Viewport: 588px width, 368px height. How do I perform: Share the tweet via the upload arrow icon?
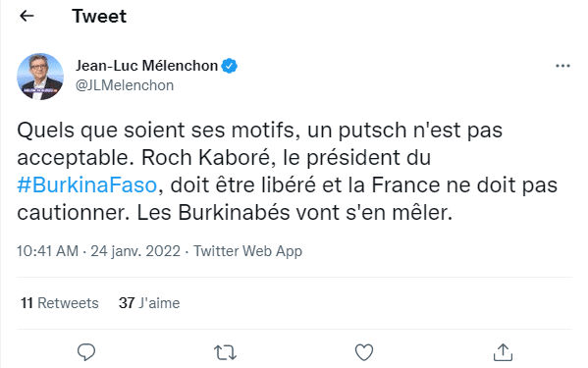pyautogui.click(x=503, y=352)
